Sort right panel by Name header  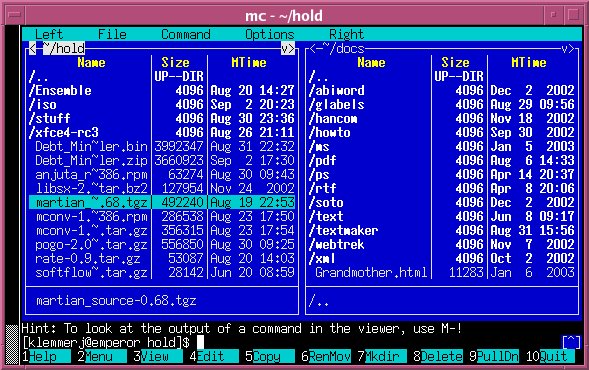point(371,62)
